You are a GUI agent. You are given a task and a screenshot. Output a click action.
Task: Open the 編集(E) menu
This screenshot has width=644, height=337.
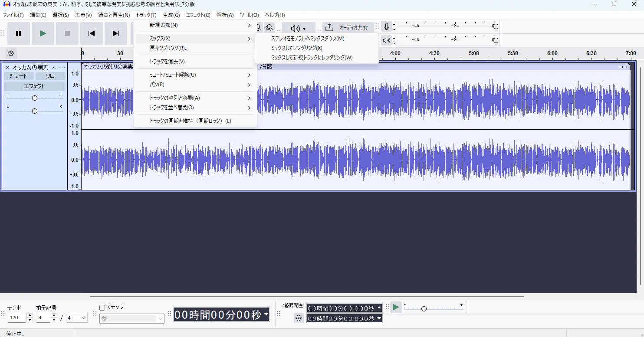(x=38, y=15)
